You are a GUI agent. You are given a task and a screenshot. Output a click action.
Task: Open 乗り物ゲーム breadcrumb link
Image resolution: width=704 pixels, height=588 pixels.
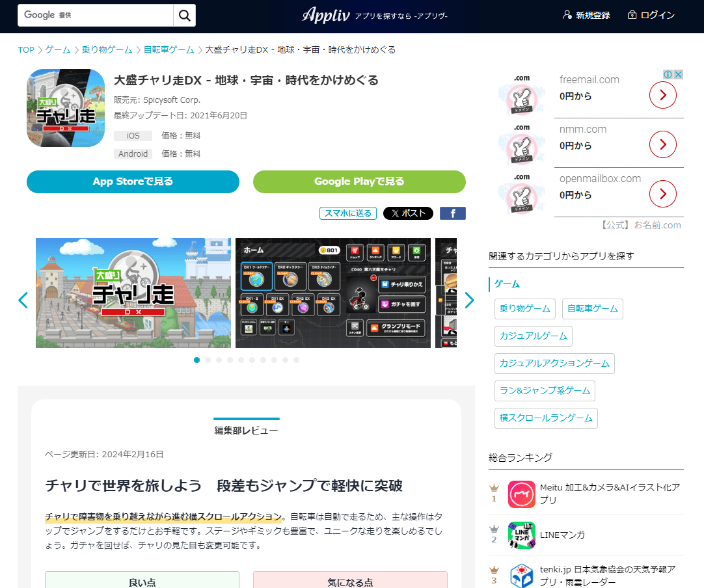pos(107,50)
